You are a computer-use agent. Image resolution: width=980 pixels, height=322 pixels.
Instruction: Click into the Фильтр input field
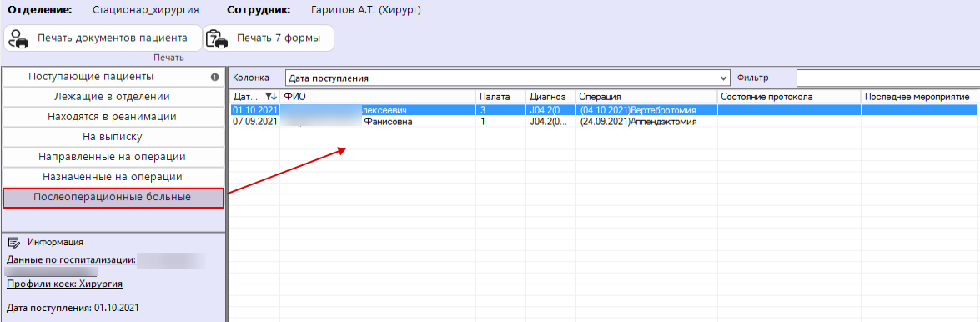887,78
